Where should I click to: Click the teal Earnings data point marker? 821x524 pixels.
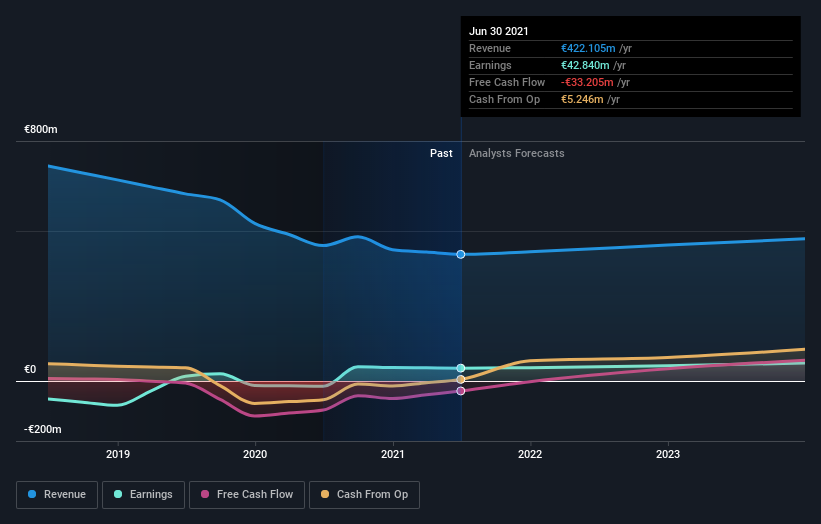click(461, 368)
